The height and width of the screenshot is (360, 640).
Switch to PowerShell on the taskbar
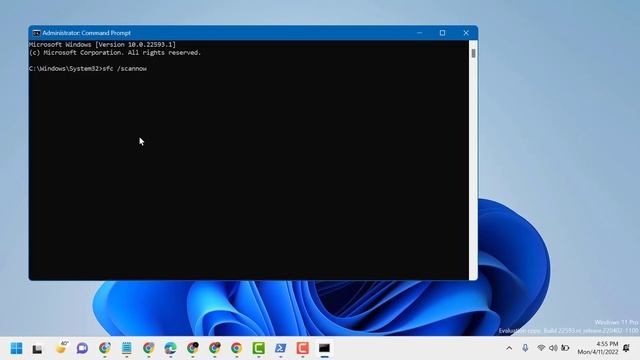coord(280,348)
